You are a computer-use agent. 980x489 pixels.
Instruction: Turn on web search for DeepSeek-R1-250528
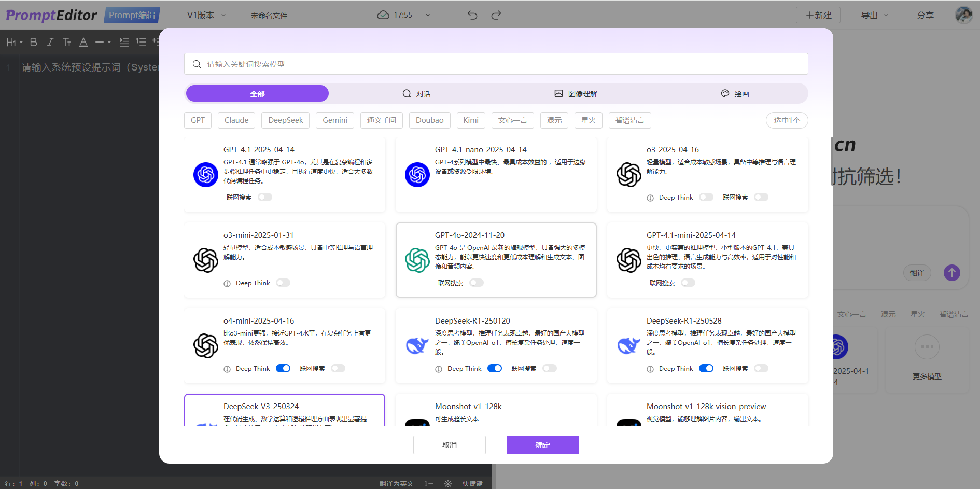pyautogui.click(x=761, y=368)
